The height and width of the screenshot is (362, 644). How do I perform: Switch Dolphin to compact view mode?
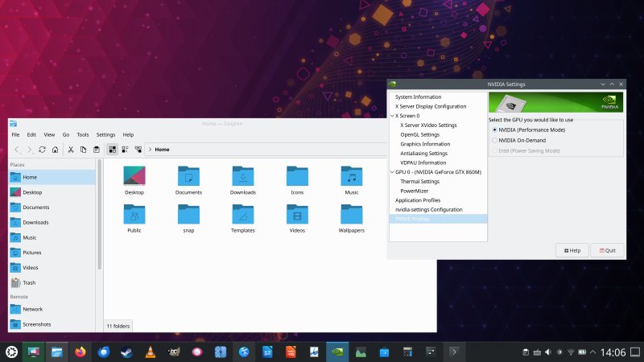point(125,150)
